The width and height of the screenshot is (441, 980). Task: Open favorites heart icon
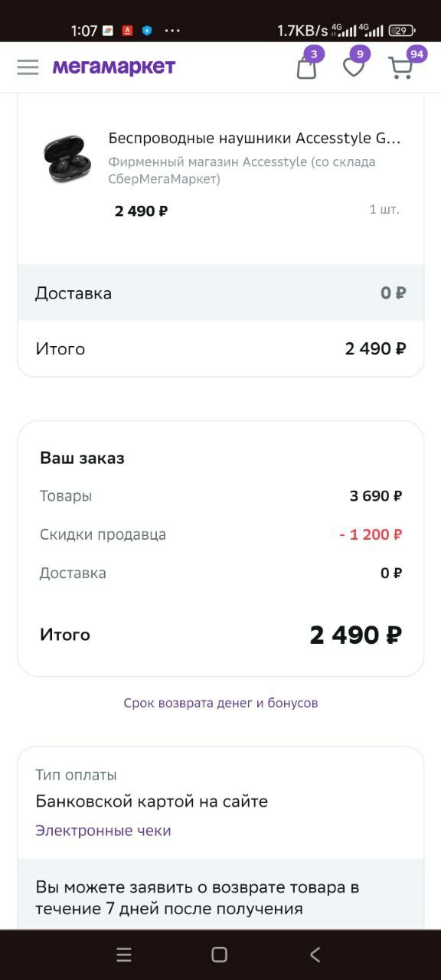click(354, 69)
